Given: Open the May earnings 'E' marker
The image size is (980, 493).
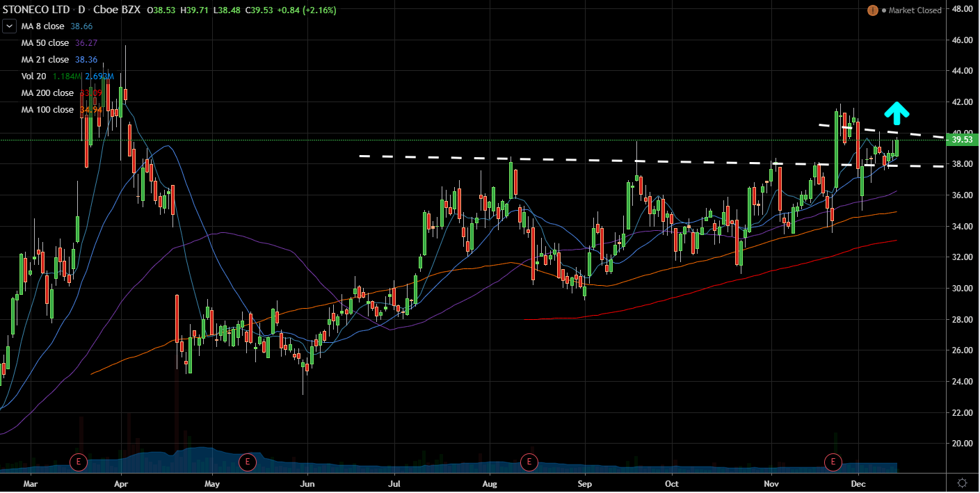Looking at the screenshot, I should coord(247,461).
